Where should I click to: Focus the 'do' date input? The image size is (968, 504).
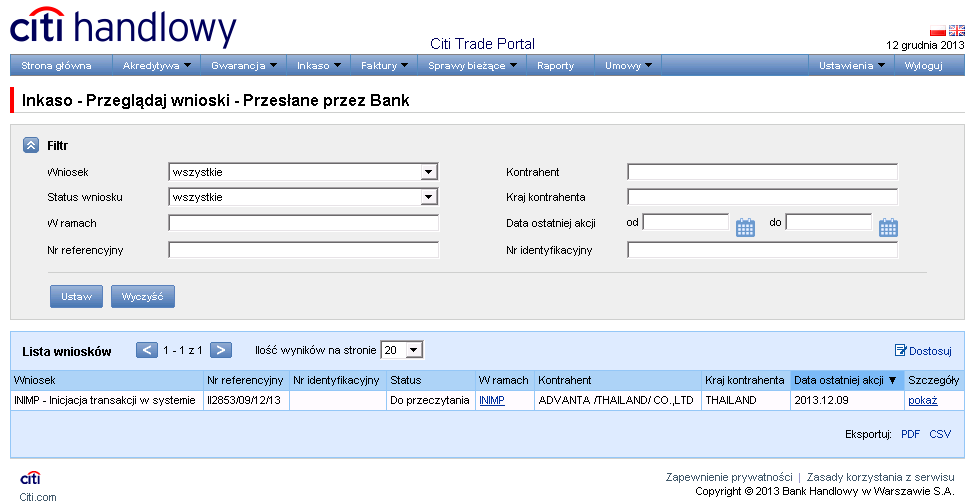[x=829, y=222]
